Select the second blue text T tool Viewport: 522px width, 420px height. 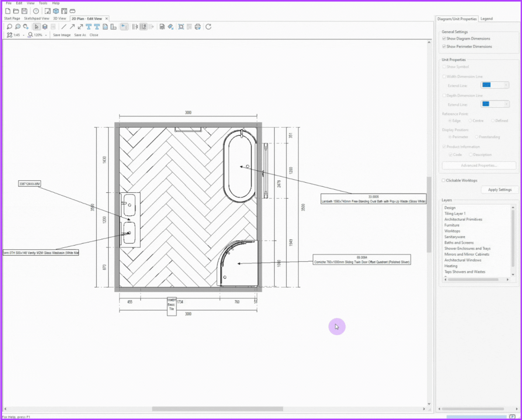tap(97, 27)
